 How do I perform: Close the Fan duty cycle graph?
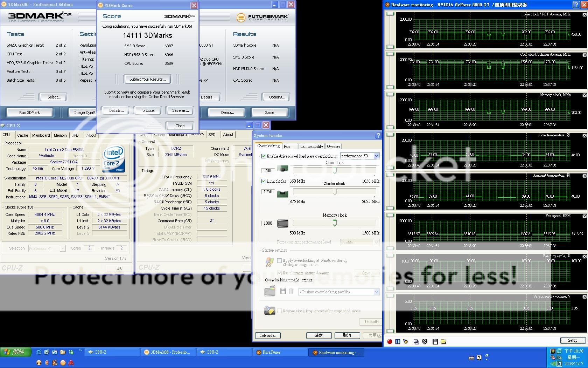[584, 257]
